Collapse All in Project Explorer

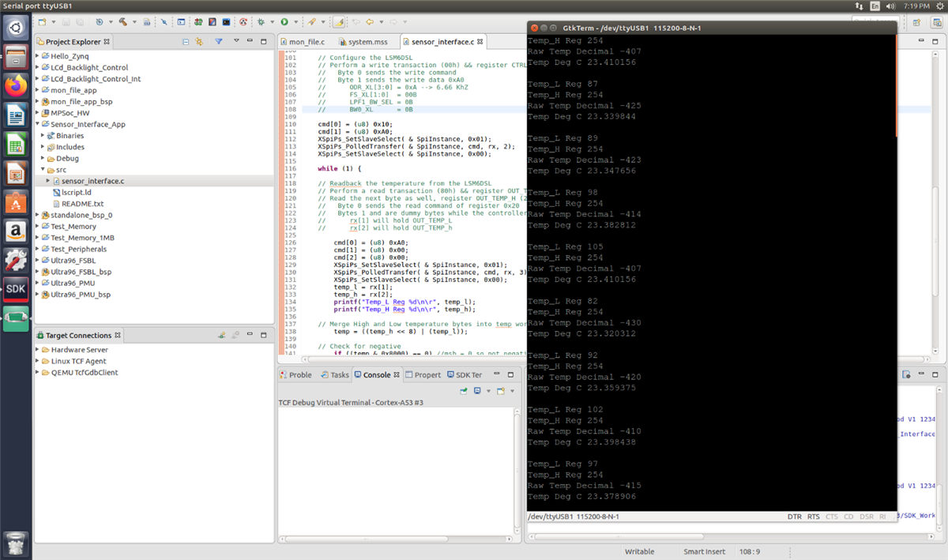pos(186,42)
